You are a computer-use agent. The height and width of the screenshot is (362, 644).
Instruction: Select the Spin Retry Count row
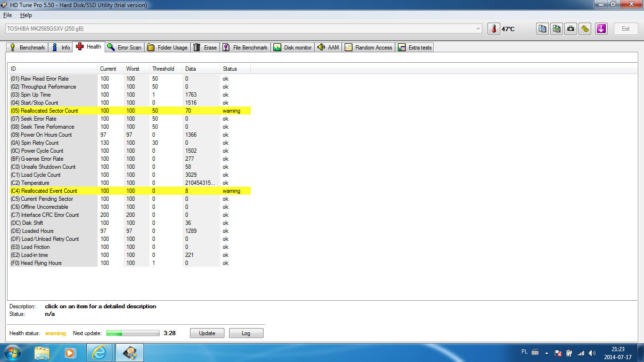(x=130, y=143)
